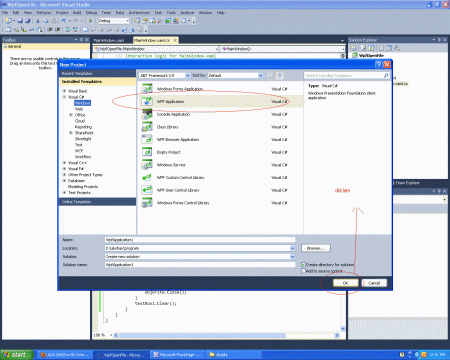Open the Debug menu

[91, 13]
